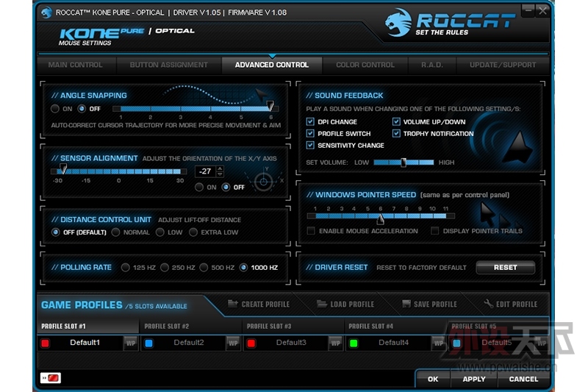Select Distance Control Unit Off (Default)
Viewport: 588px width, 392px height.
pyautogui.click(x=56, y=232)
